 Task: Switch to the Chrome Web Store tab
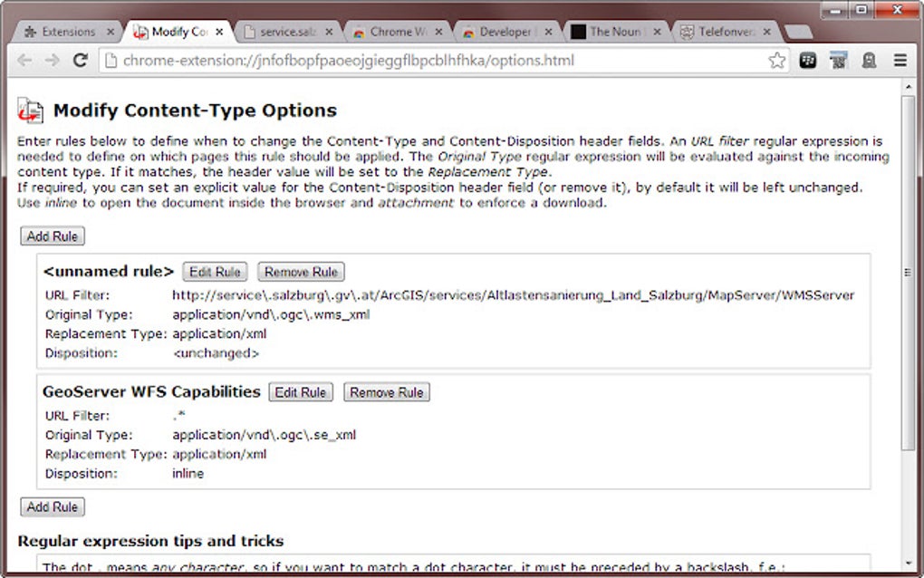point(396,32)
